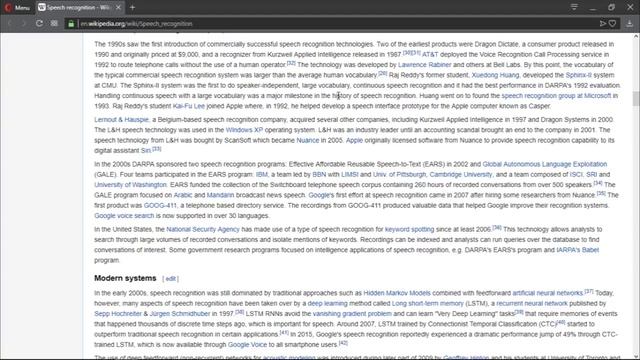Click the page scrollbar thumb
640x360 pixels.
pyautogui.click(x=636, y=98)
